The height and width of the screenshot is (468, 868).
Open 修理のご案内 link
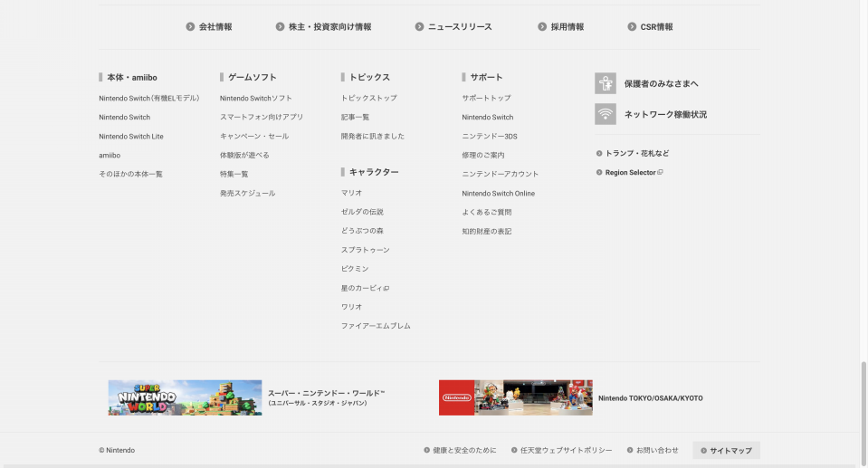click(483, 155)
